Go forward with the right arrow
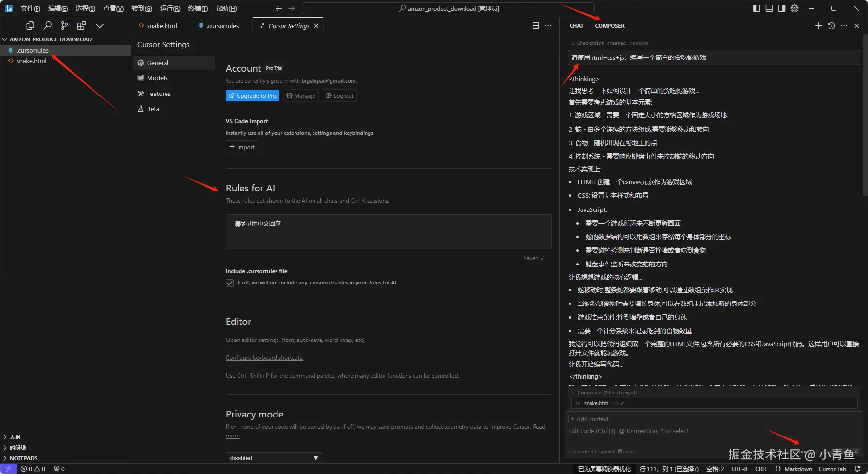 point(292,8)
